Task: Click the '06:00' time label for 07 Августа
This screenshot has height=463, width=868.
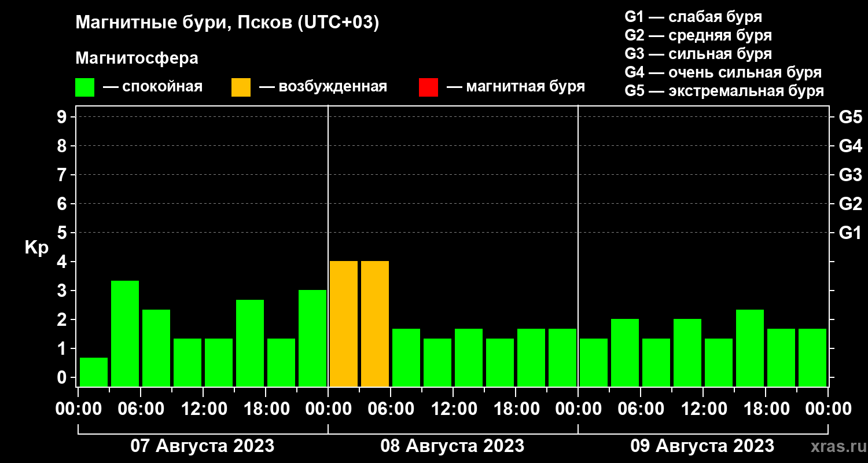Action: click(x=140, y=409)
